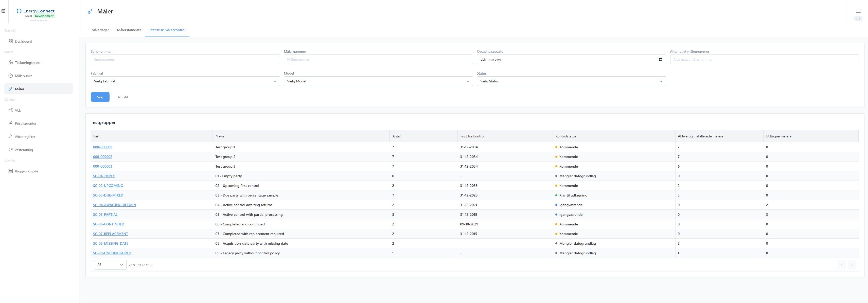Click the Development environment badge
The width and height of the screenshot is (868, 303).
click(44, 16)
